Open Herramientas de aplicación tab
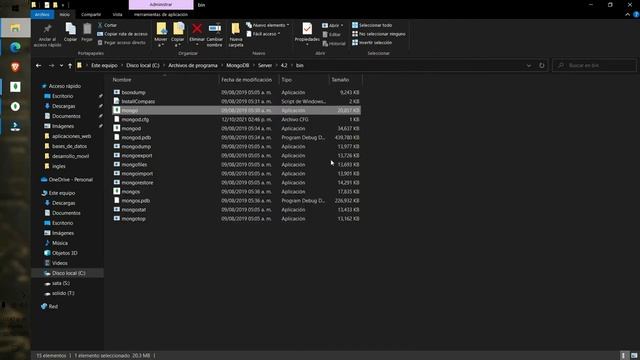This screenshot has height=360, width=640. point(161,14)
